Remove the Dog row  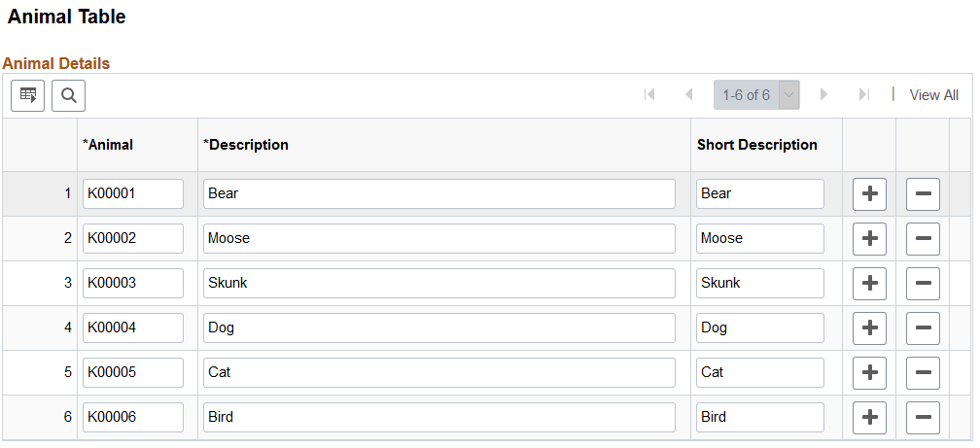[923, 327]
